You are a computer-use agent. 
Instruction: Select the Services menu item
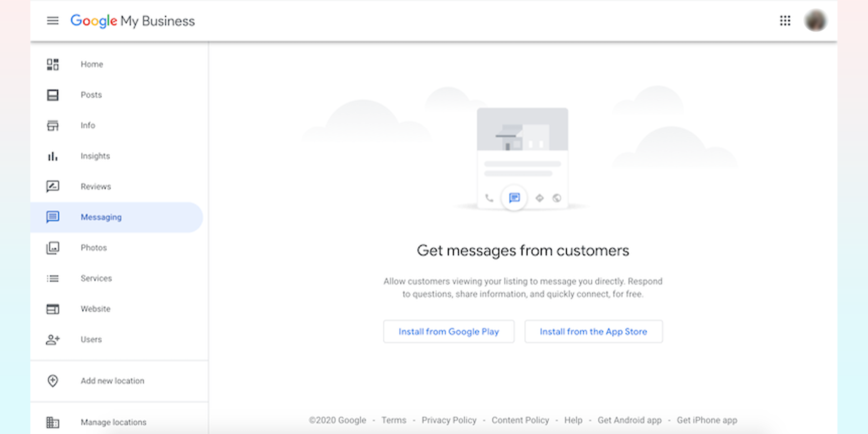pyautogui.click(x=96, y=278)
